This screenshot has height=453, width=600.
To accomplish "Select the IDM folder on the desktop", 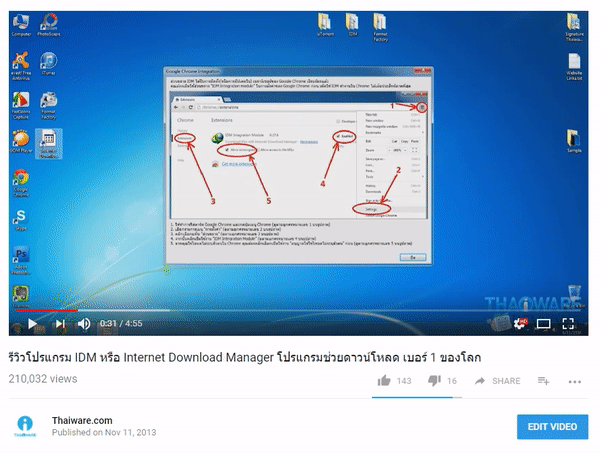I will coord(352,25).
